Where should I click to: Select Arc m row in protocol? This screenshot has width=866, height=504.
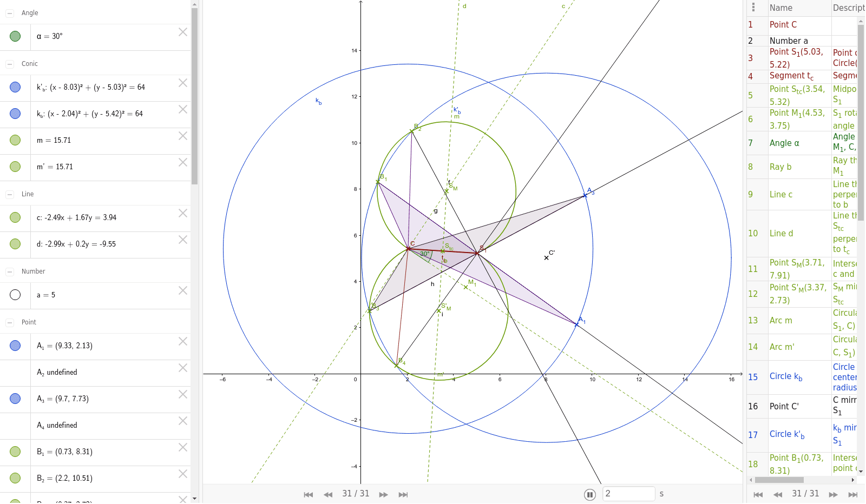coord(802,321)
